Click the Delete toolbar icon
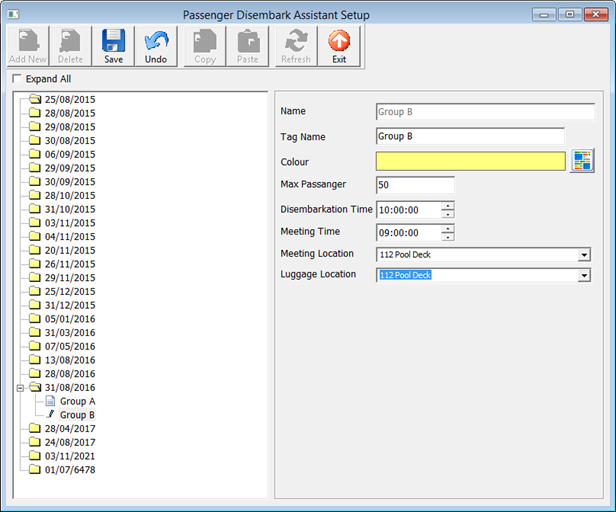This screenshot has width=616, height=512. click(70, 46)
